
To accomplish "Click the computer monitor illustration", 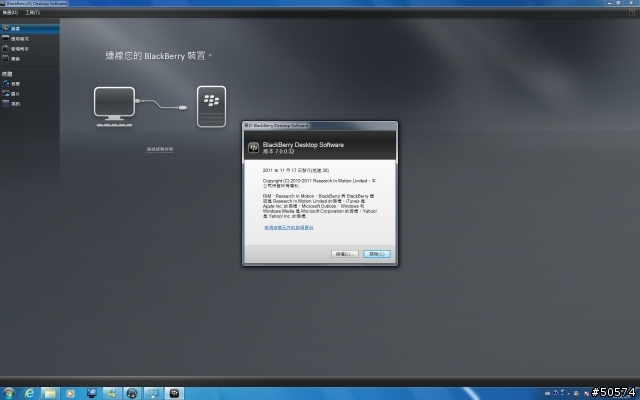I will 114,107.
